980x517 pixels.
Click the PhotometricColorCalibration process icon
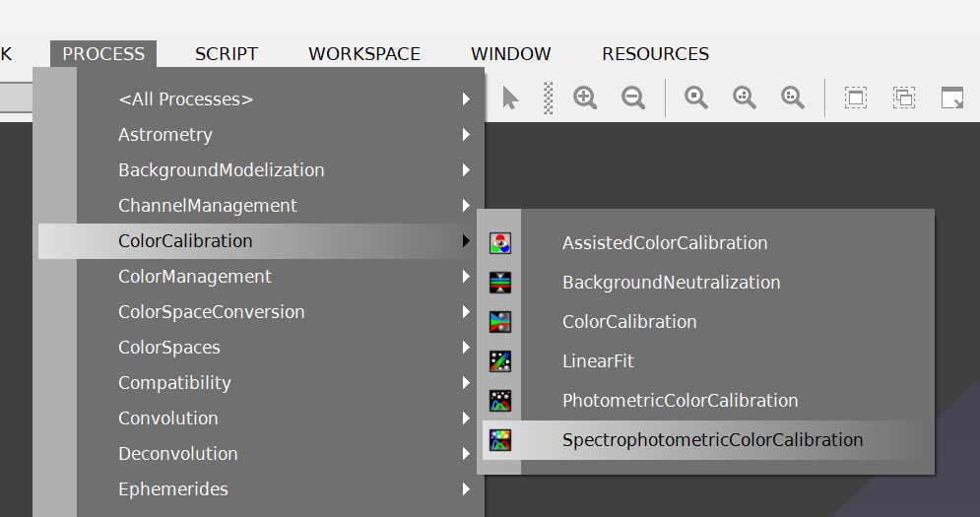point(500,401)
